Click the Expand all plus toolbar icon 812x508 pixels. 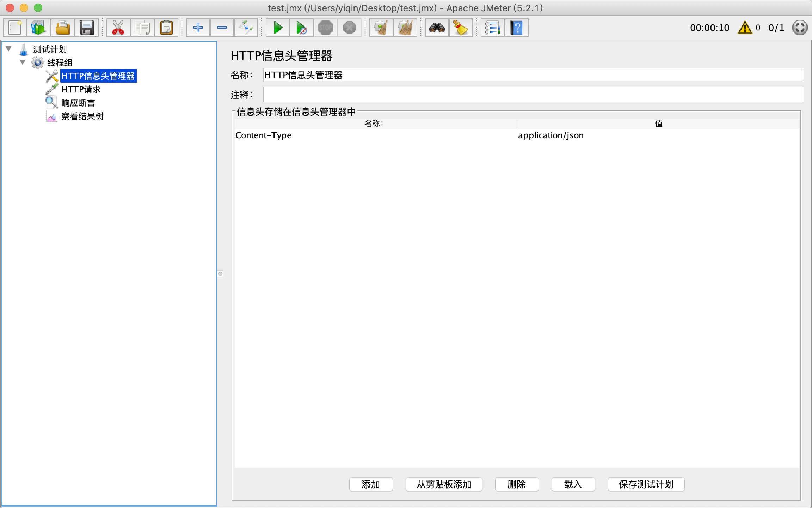[x=198, y=28]
